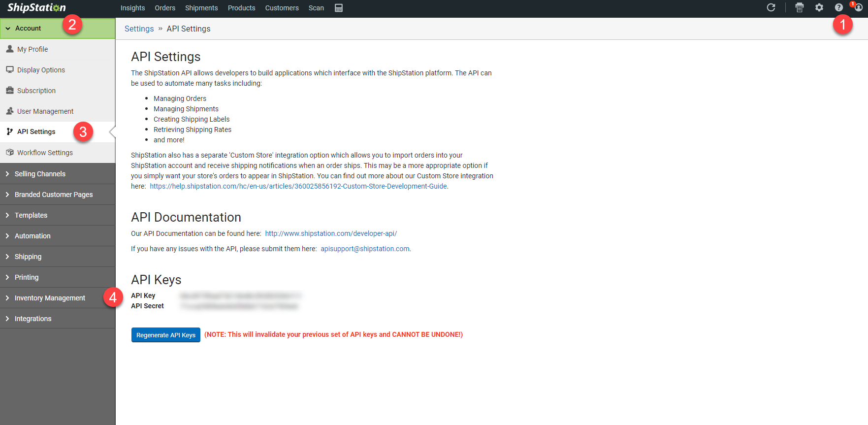Expand the Inventory Management section
This screenshot has width=868, height=425.
click(58, 298)
